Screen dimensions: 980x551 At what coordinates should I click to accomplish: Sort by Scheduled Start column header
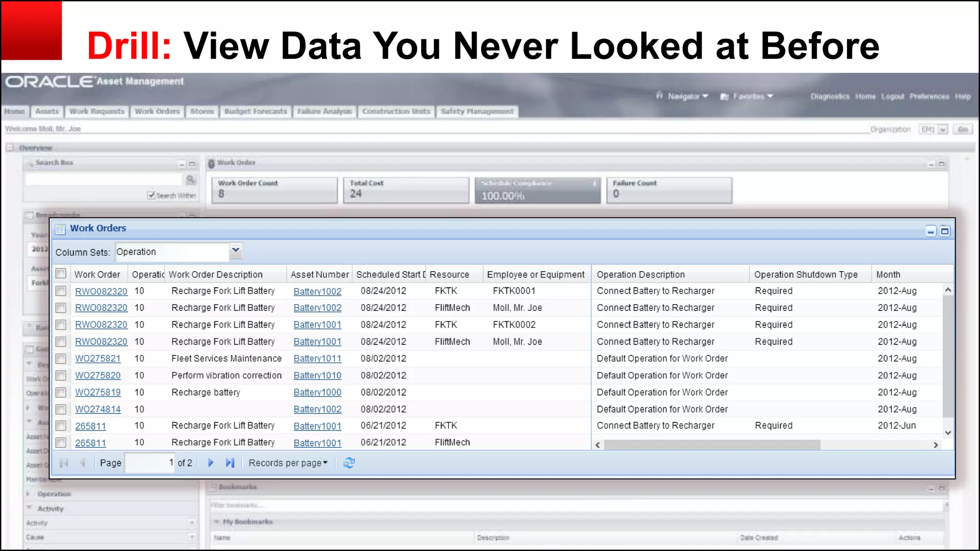coord(389,274)
